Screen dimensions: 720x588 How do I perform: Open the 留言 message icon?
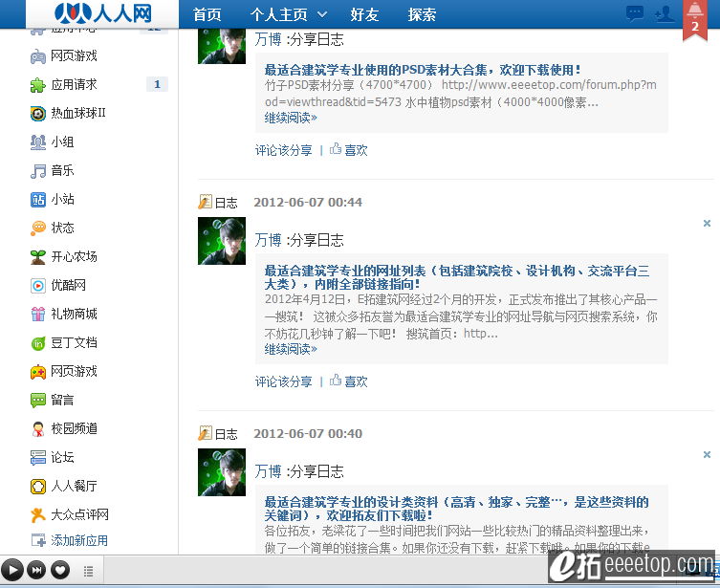click(38, 401)
